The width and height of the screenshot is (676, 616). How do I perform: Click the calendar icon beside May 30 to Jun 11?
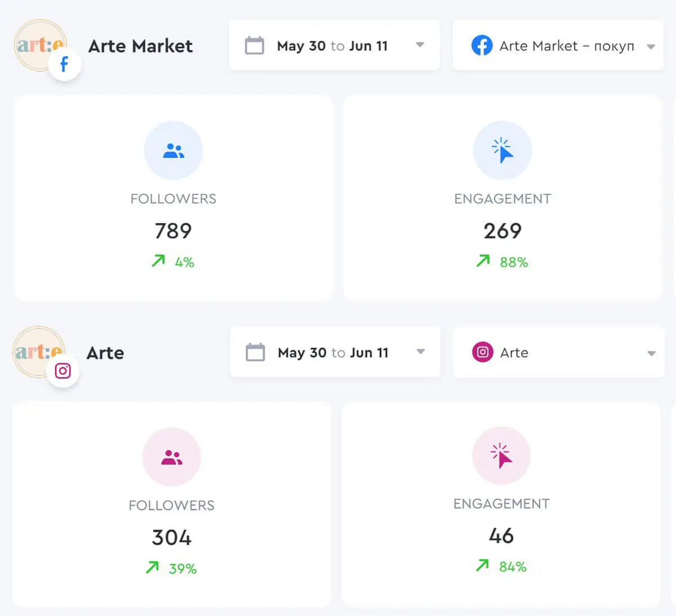255,46
